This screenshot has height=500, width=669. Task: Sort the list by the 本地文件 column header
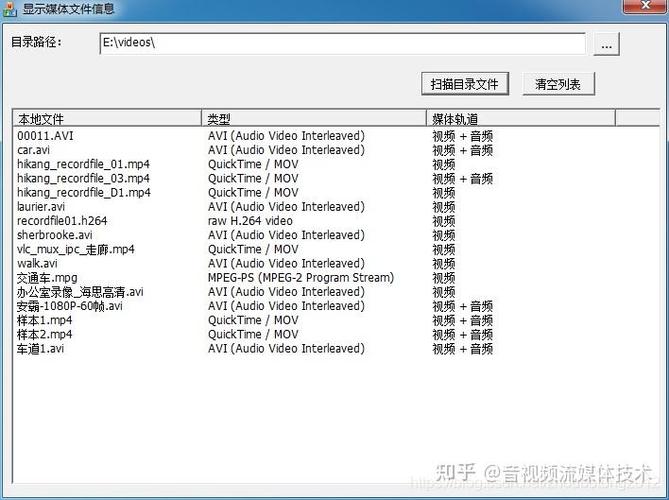click(107, 118)
